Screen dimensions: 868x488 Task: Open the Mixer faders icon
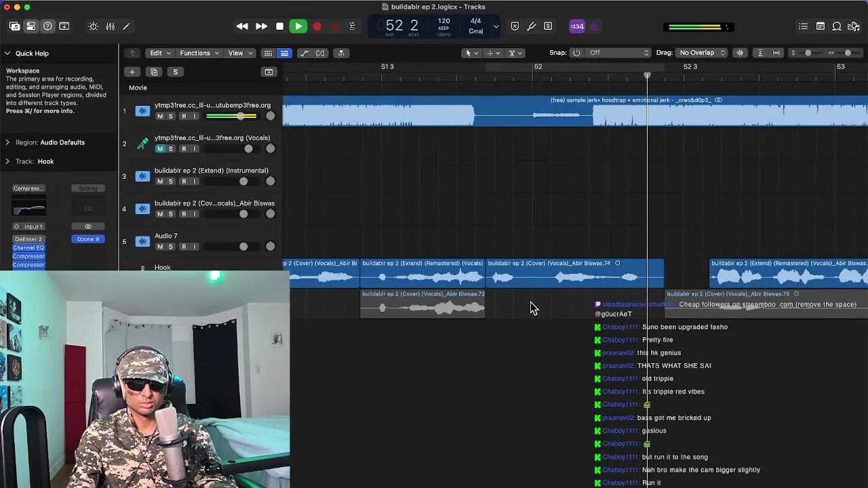(x=110, y=26)
